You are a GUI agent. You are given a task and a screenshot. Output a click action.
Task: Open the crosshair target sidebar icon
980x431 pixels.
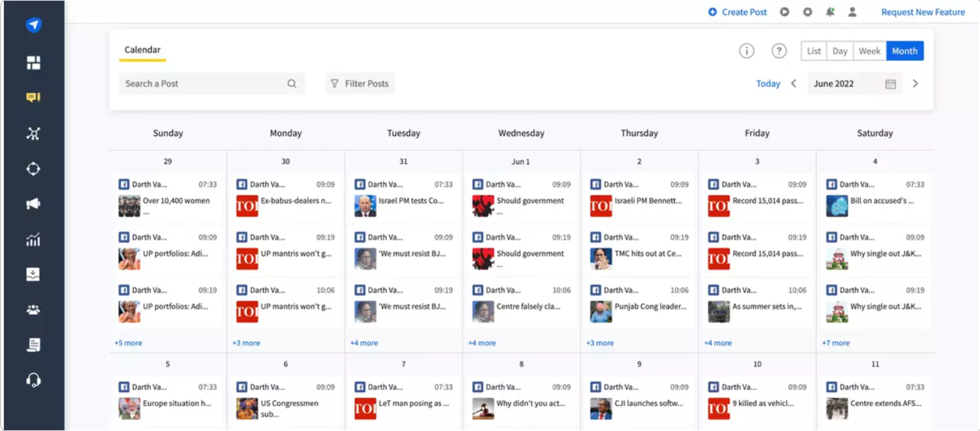click(x=33, y=169)
